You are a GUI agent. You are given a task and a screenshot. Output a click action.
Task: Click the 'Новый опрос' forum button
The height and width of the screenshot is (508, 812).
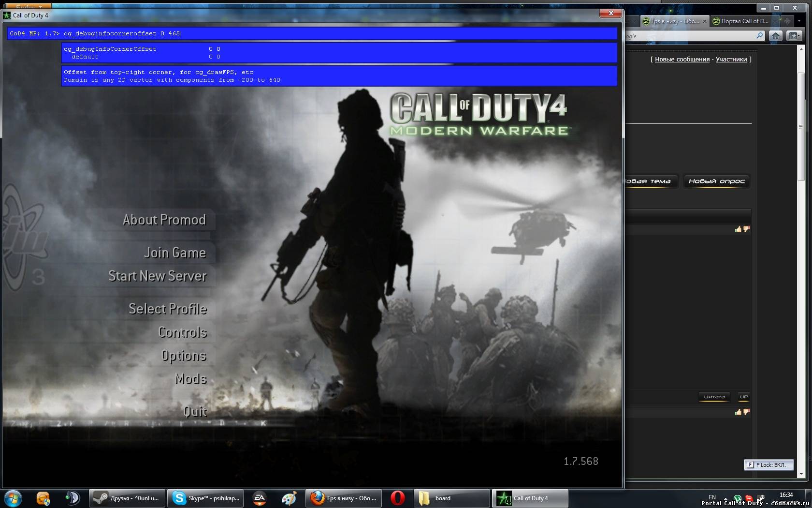[716, 181]
